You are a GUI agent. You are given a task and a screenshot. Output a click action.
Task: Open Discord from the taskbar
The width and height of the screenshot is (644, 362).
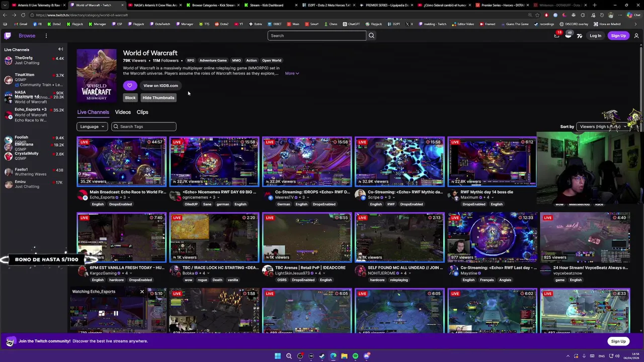tap(366, 356)
